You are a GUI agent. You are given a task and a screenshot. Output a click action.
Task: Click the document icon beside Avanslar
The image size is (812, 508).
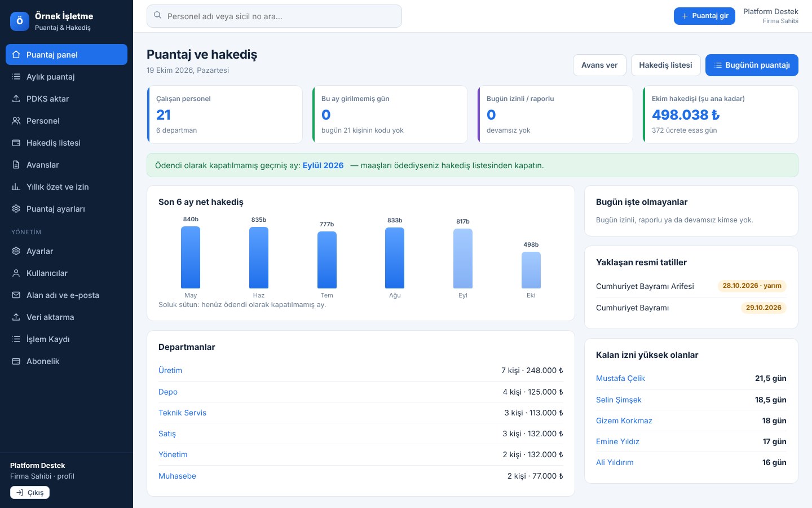click(16, 165)
